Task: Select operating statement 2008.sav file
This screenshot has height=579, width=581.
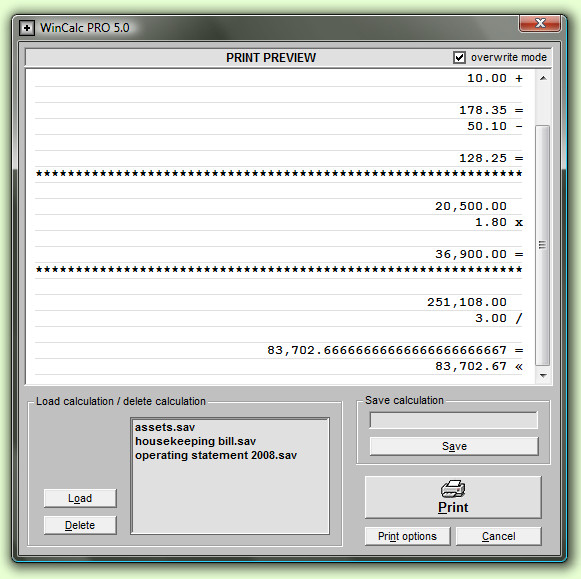Action: click(x=216, y=455)
